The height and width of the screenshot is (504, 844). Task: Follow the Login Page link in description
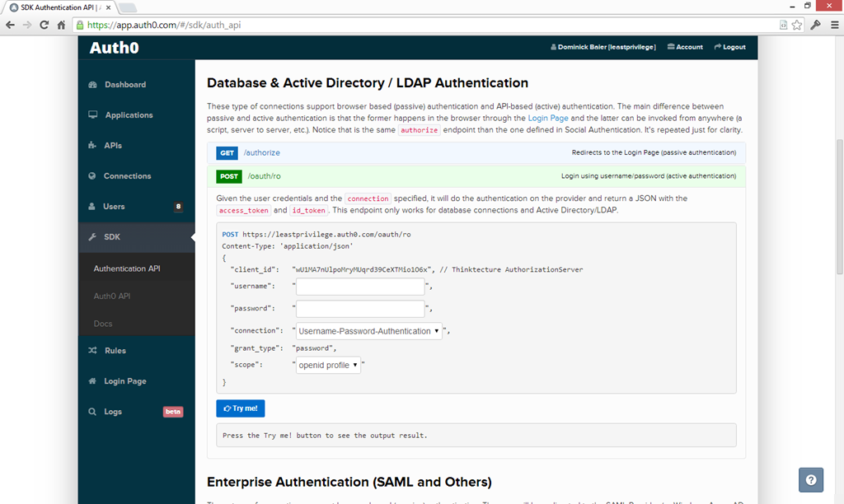tap(550, 119)
